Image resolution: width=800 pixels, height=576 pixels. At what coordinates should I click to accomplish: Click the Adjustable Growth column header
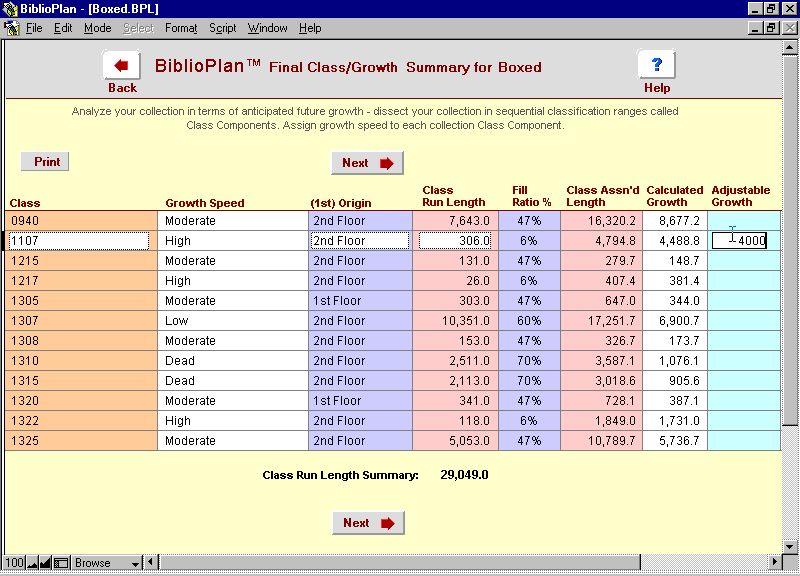tap(740, 196)
